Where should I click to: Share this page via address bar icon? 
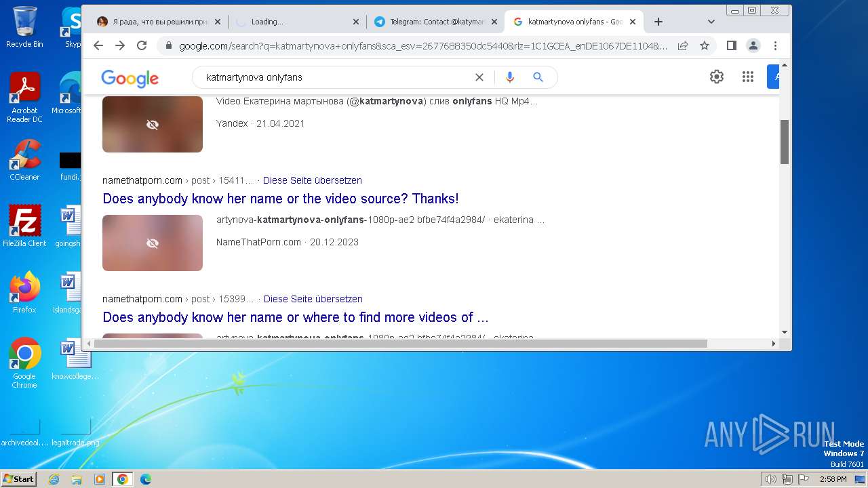(683, 45)
